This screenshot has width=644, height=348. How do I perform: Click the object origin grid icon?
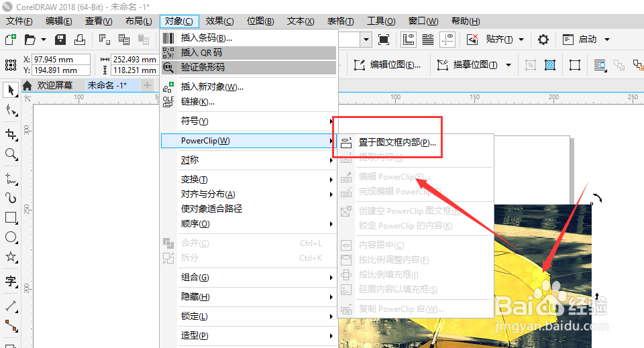(x=11, y=65)
